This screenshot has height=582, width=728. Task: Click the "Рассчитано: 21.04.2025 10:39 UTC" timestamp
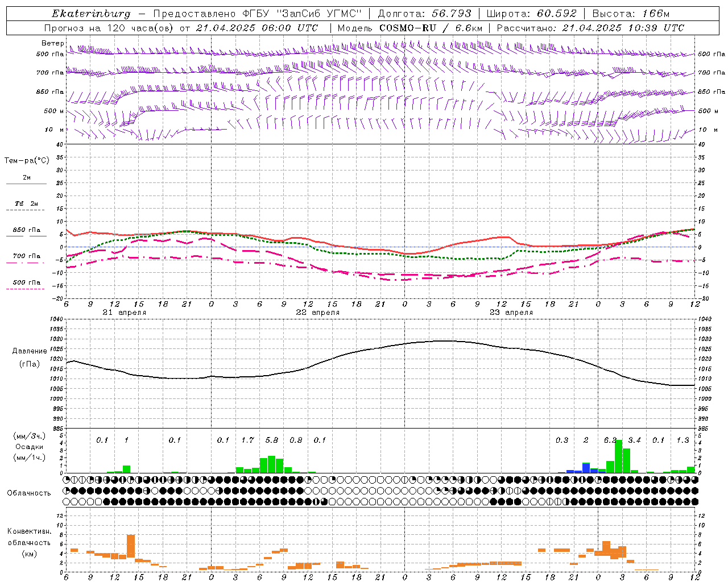[590, 28]
